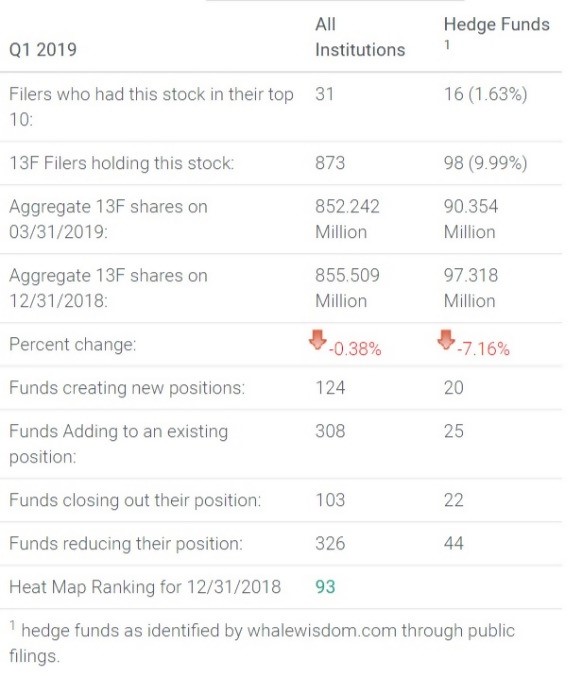The width and height of the screenshot is (582, 676).
Task: Click the red down arrow beside -7.16%
Action: click(x=446, y=340)
